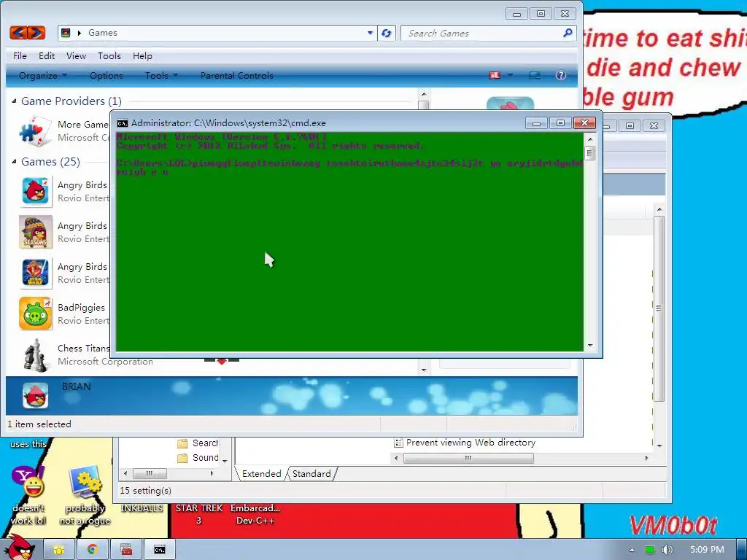Open the INKBALLS desktop shortcut

click(x=142, y=508)
